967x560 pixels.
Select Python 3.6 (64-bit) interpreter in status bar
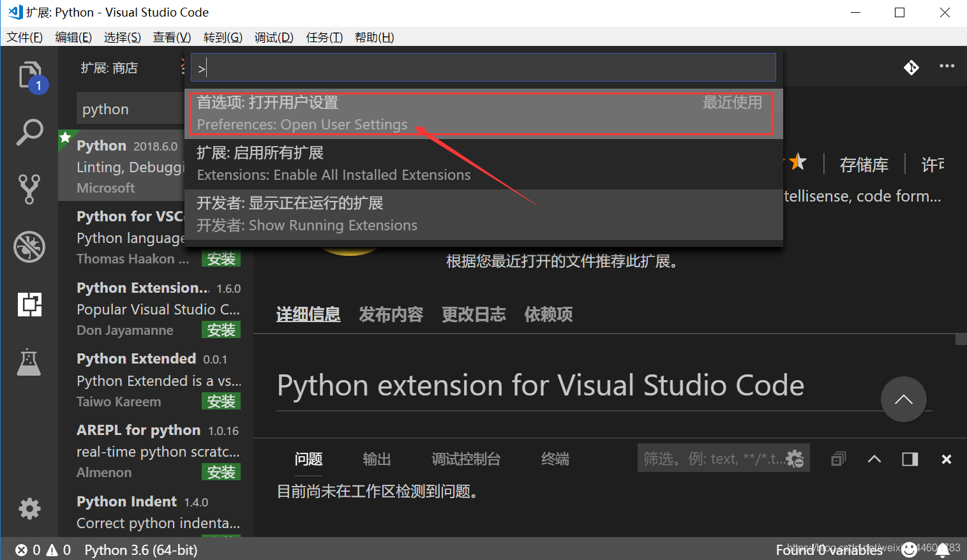coord(141,550)
